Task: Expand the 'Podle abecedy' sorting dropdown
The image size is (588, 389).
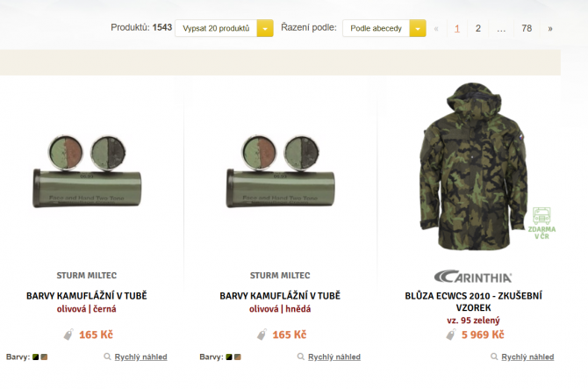Action: coord(376,28)
